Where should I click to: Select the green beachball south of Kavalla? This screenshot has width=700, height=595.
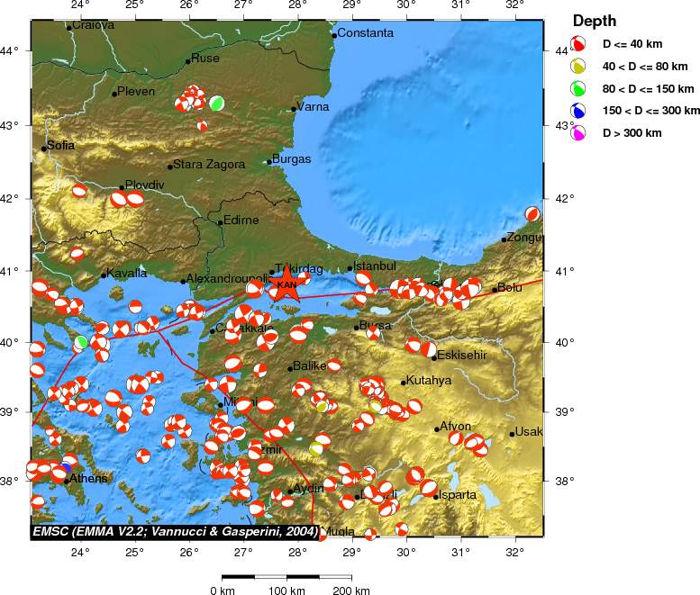(82, 341)
